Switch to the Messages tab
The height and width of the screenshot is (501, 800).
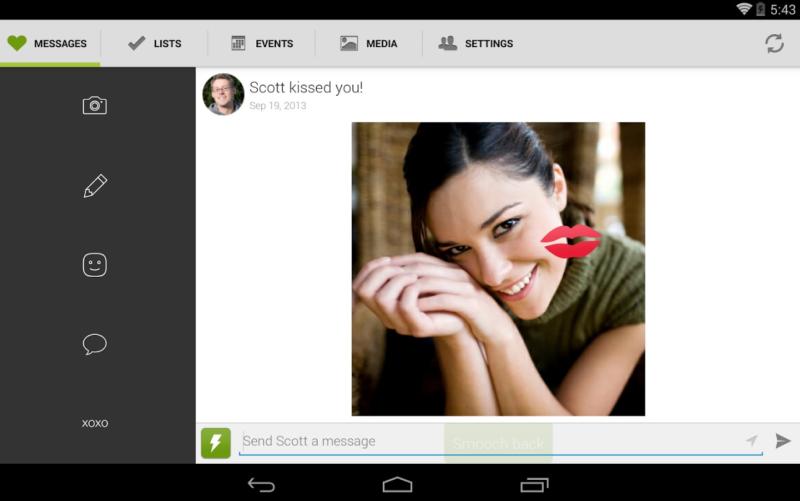pyautogui.click(x=49, y=44)
